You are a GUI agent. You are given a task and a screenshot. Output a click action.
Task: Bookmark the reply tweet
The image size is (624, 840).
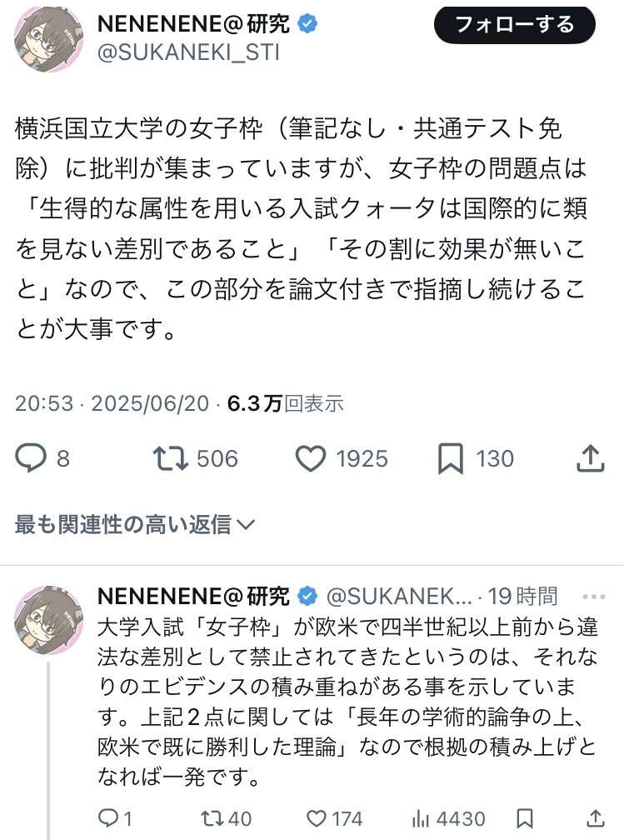[x=525, y=818]
